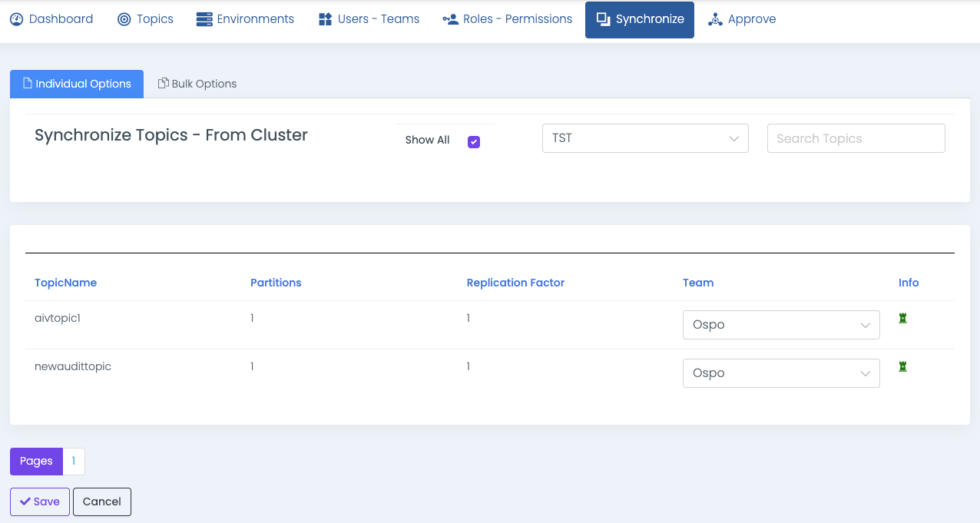980x523 pixels.
Task: Click the Approve nodes icon
Action: [715, 19]
